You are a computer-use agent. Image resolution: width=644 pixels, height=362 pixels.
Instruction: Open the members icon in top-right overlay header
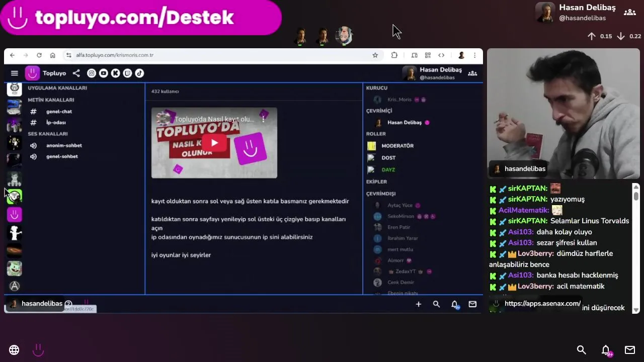point(630,12)
